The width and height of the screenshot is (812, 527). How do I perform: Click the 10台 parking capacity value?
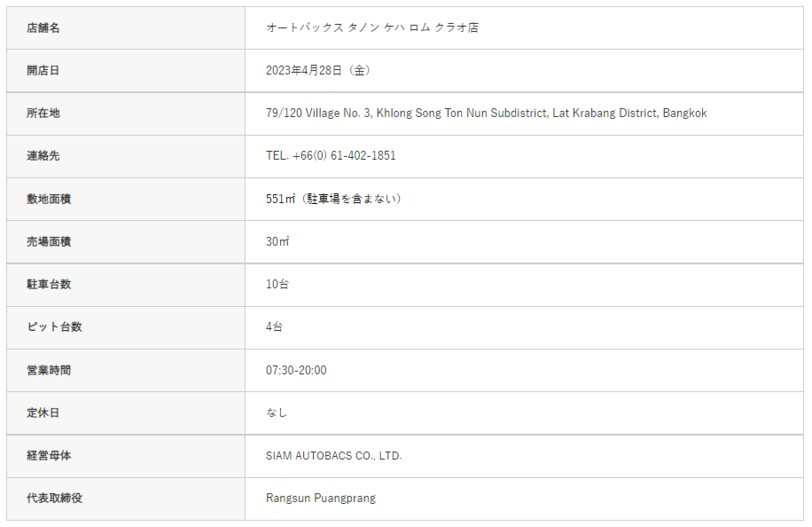[x=277, y=284]
